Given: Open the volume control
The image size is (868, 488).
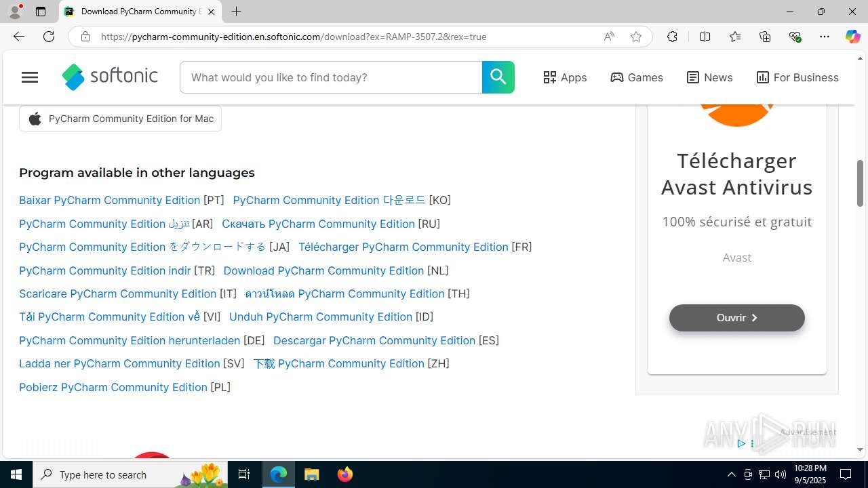Looking at the screenshot, I should coord(780,474).
